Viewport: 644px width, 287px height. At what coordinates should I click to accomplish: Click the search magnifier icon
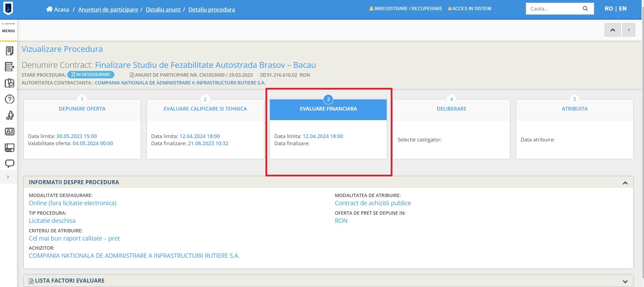point(585,8)
